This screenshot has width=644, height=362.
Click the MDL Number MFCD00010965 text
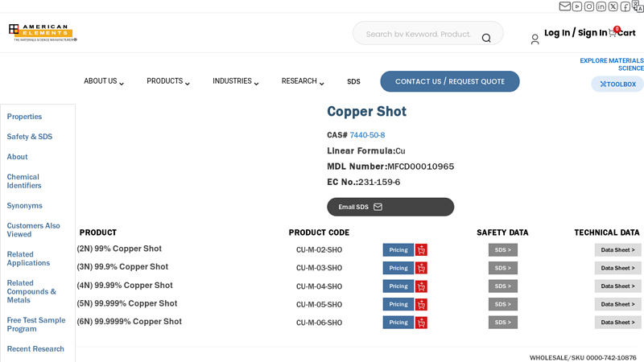pos(390,167)
